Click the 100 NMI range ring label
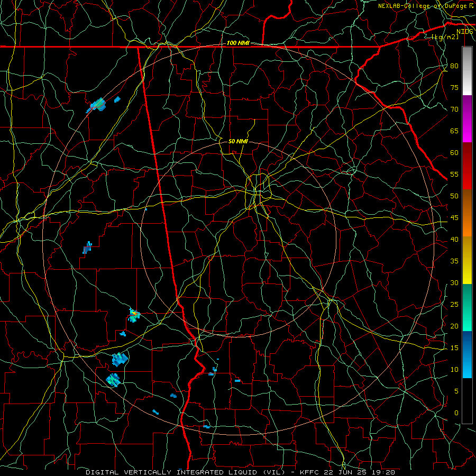 (x=238, y=43)
